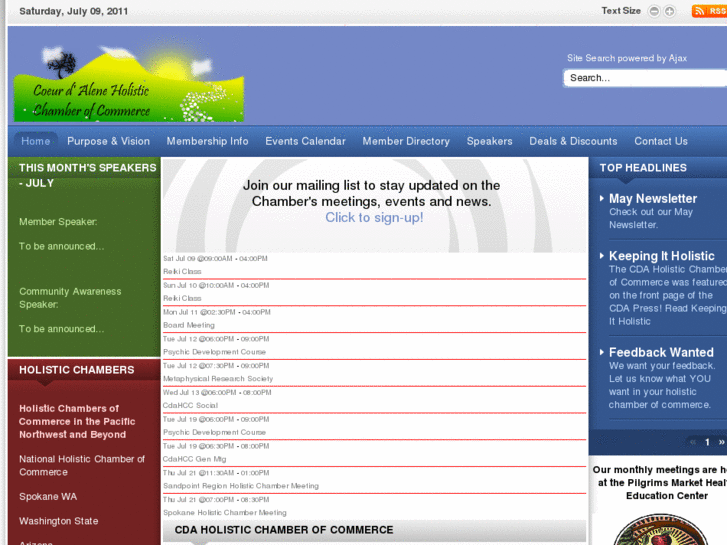Viewport: 727px width, 545px height.
Task: Open the Events Calendar menu
Action: [x=306, y=141]
